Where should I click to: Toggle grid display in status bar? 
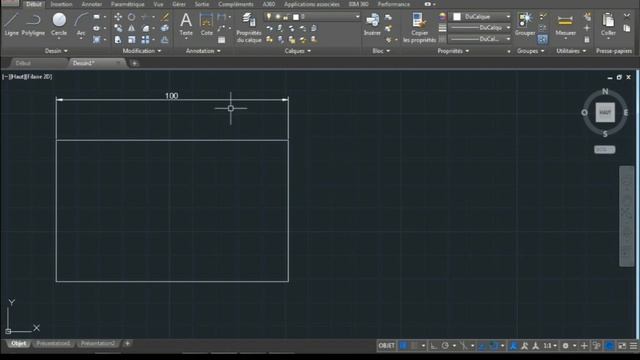pos(403,346)
